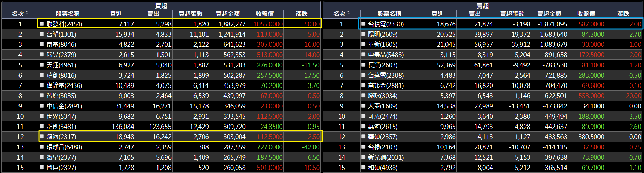Sort by 賣超張數 column header
This screenshot has width=644, height=173.
[512, 14]
